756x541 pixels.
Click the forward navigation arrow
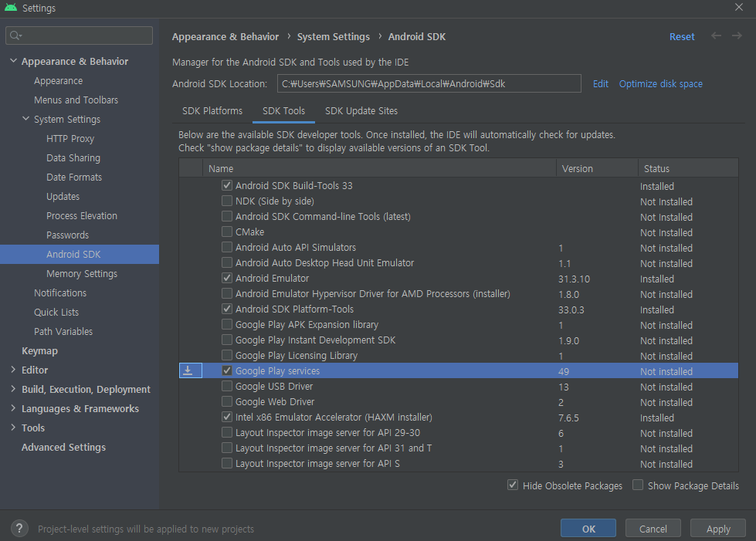coord(737,36)
